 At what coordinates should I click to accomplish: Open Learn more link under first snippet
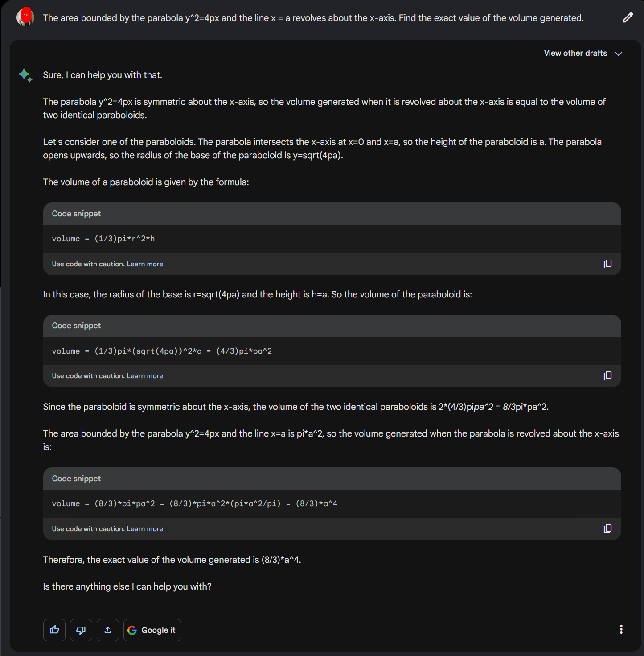click(145, 264)
